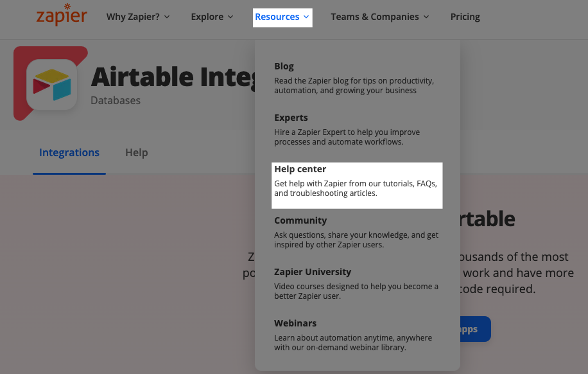Screen dimensions: 588x374
Task: Expand Teams & Companies menu
Action: coord(380,17)
